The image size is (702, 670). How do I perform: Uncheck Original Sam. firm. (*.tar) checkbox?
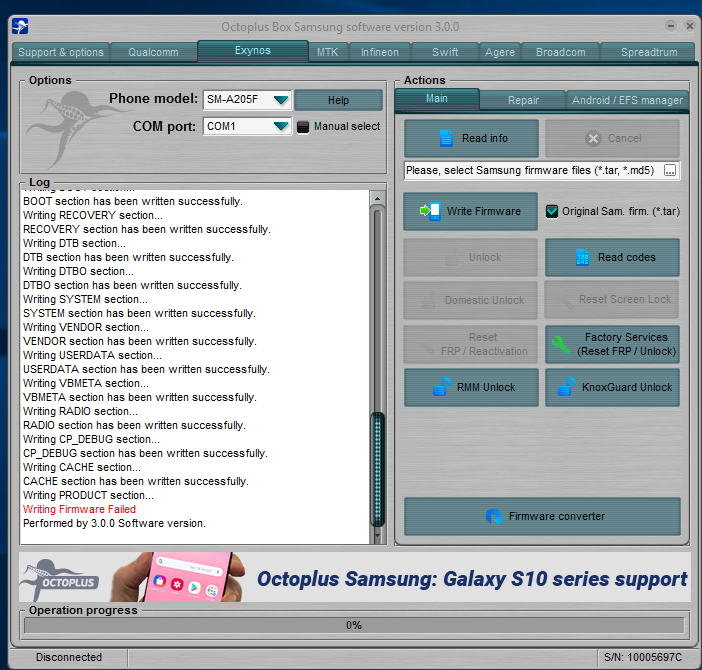point(552,211)
